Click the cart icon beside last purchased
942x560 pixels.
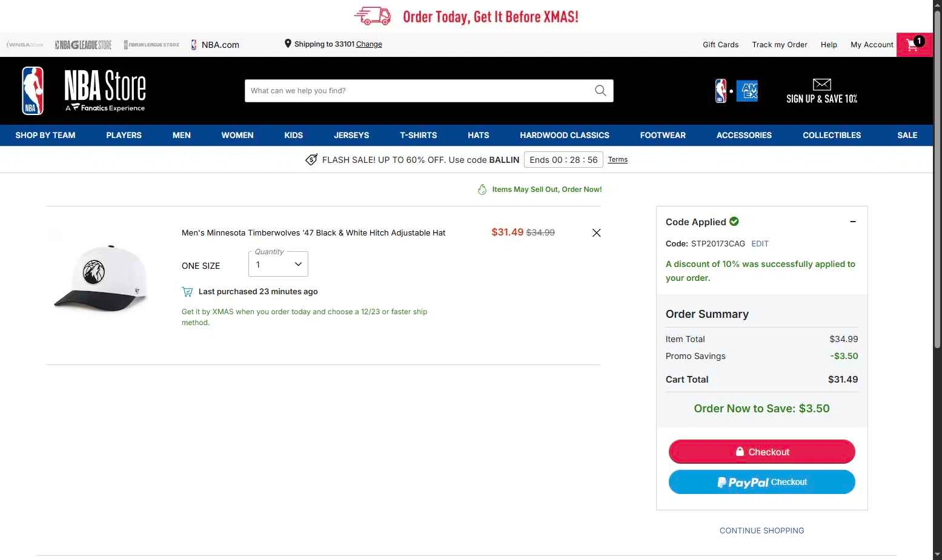tap(187, 292)
